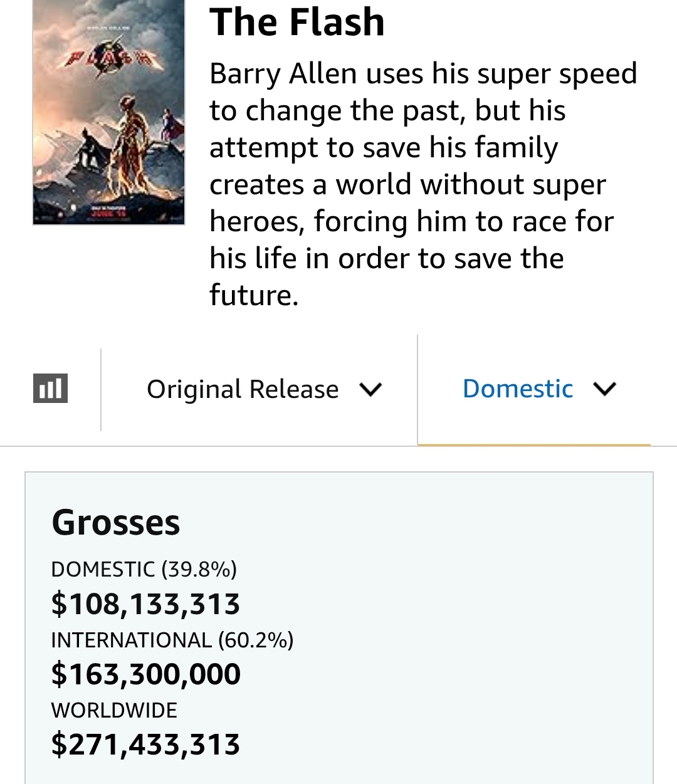This screenshot has height=784, width=677.
Task: Expand chevron arrow beside Original Release
Action: point(370,390)
